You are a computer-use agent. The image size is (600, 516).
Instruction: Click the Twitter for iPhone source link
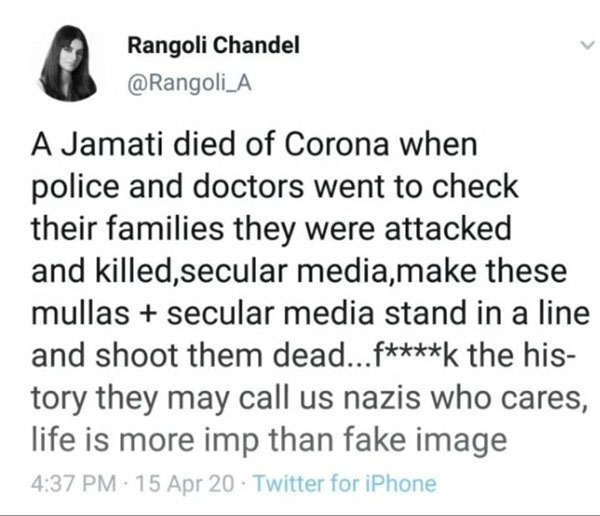click(345, 483)
